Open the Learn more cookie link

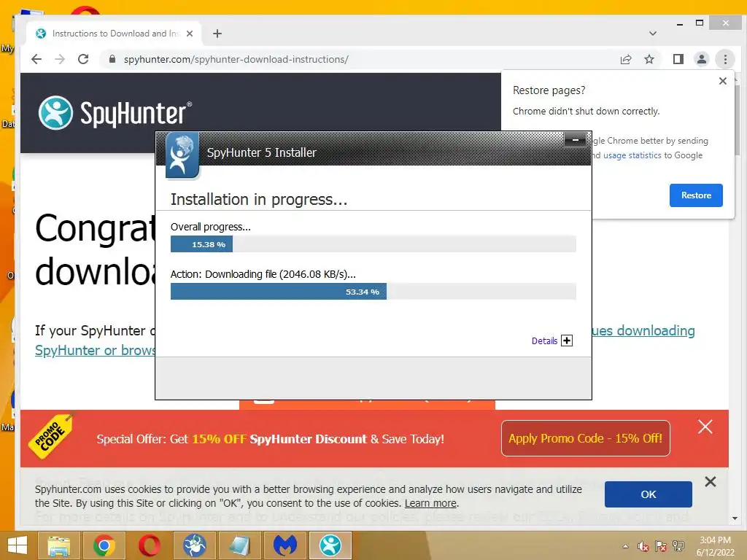coord(430,503)
